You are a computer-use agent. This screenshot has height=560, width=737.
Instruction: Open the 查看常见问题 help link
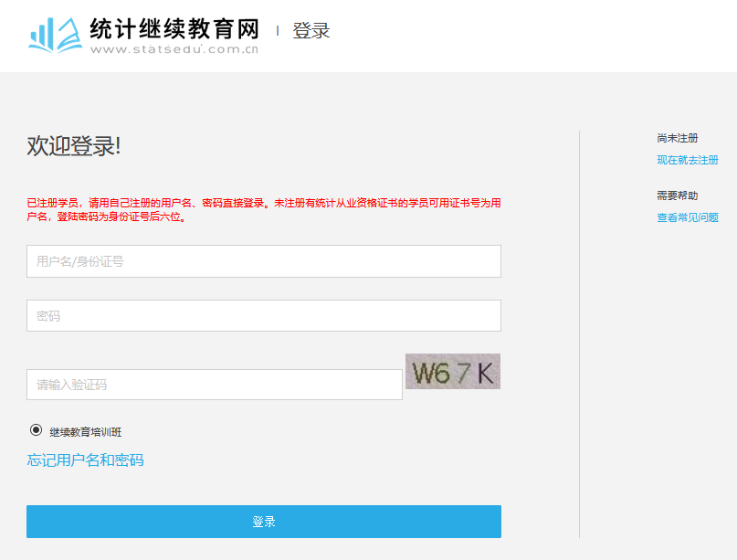(x=687, y=217)
